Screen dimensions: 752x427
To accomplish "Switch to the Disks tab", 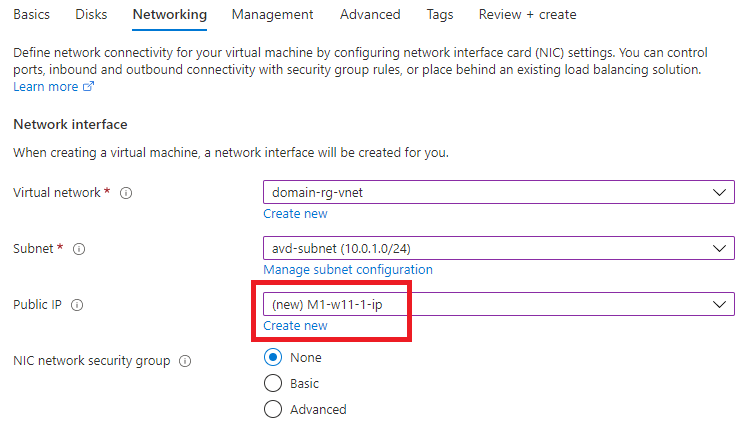I will (91, 14).
